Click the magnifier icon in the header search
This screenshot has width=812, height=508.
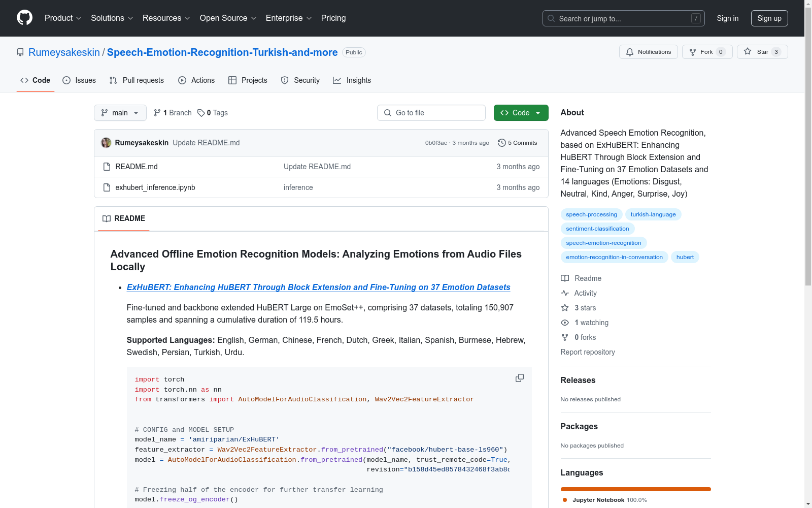click(x=551, y=18)
